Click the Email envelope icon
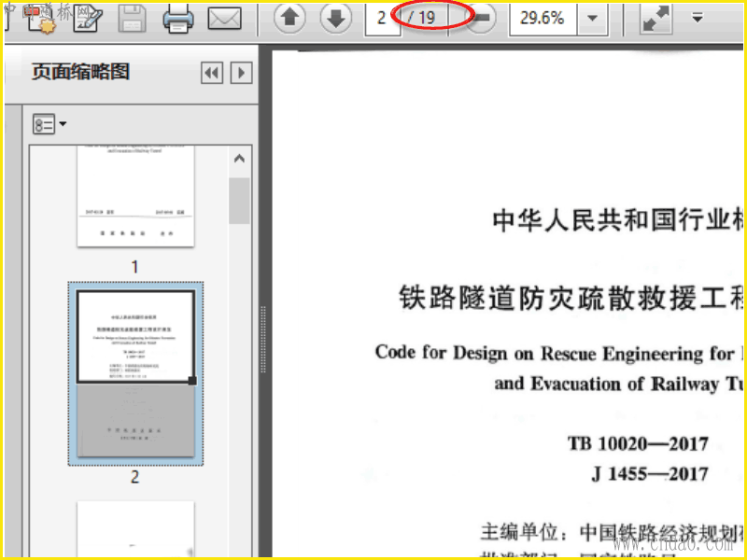 (x=224, y=18)
